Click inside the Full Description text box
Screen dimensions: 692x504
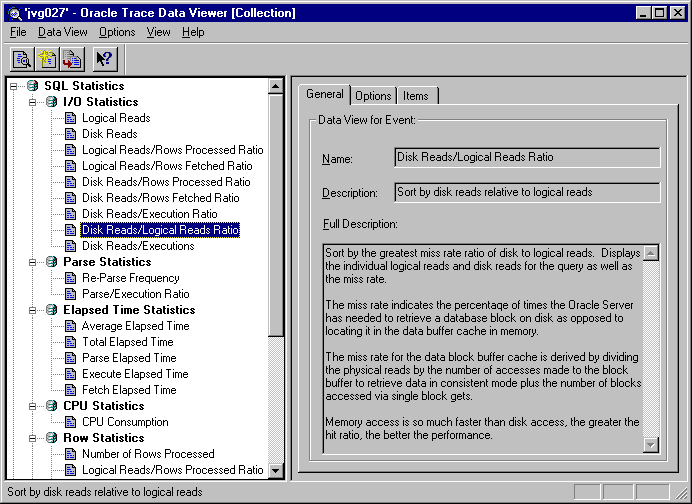coord(483,349)
